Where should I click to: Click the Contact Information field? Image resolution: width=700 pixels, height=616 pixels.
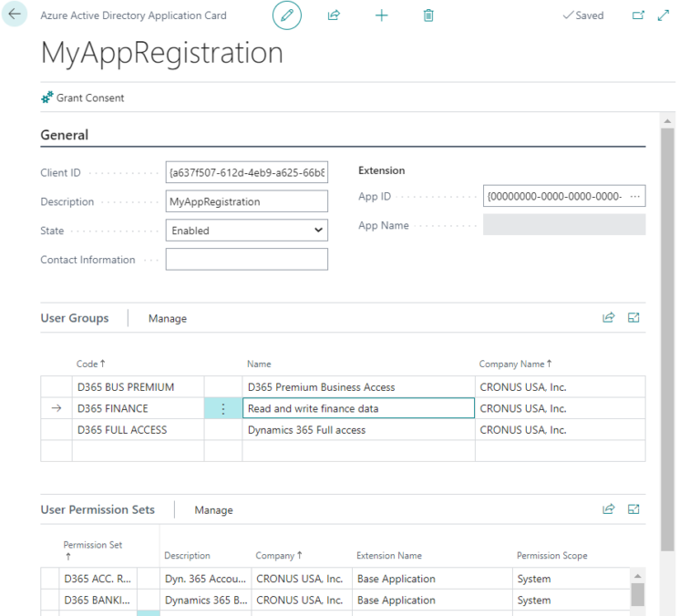[x=246, y=260]
